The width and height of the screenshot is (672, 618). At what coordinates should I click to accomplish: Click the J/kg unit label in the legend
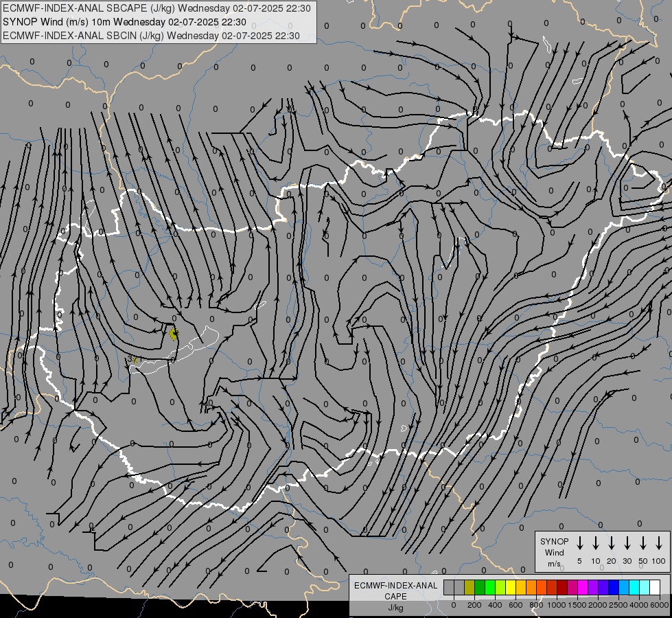(395, 608)
